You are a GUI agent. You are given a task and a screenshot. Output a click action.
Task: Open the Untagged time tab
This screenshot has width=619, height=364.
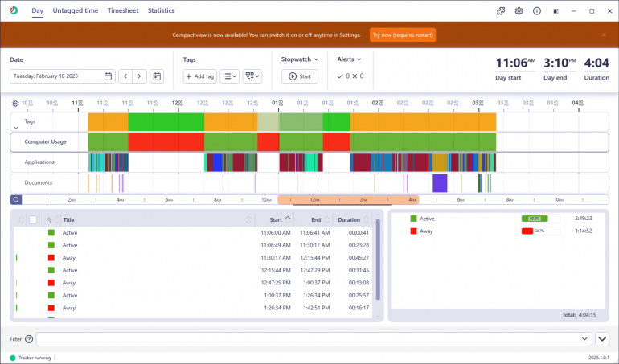click(x=76, y=10)
